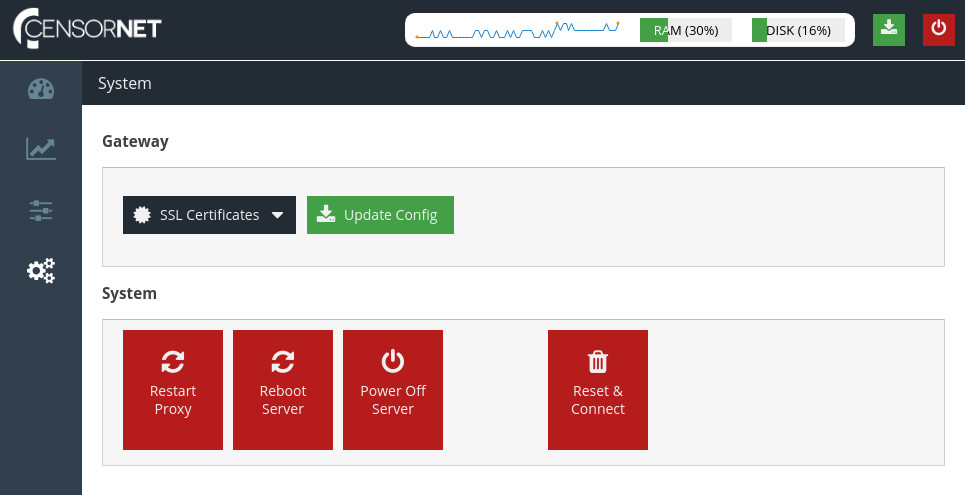Open the sliders settings sidebar icon

pos(41,211)
